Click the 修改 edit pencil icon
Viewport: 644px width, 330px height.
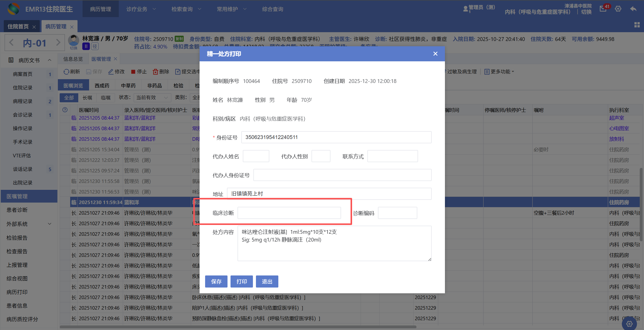[111, 72]
